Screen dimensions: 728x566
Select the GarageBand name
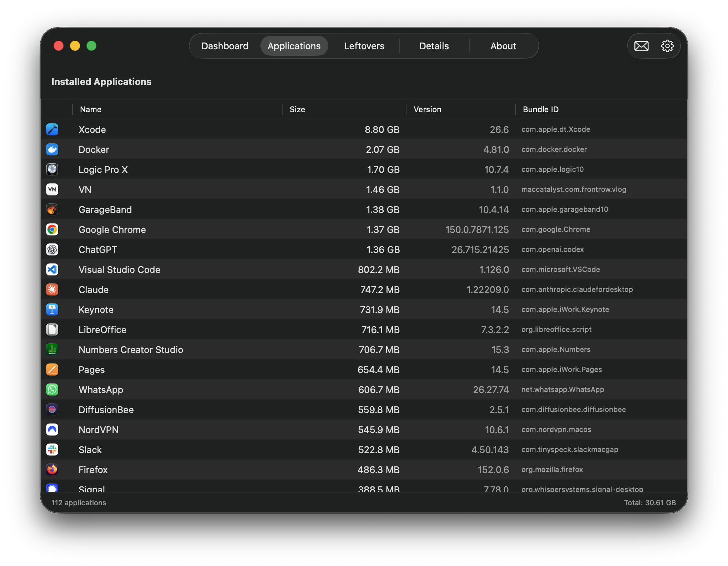[x=105, y=210]
